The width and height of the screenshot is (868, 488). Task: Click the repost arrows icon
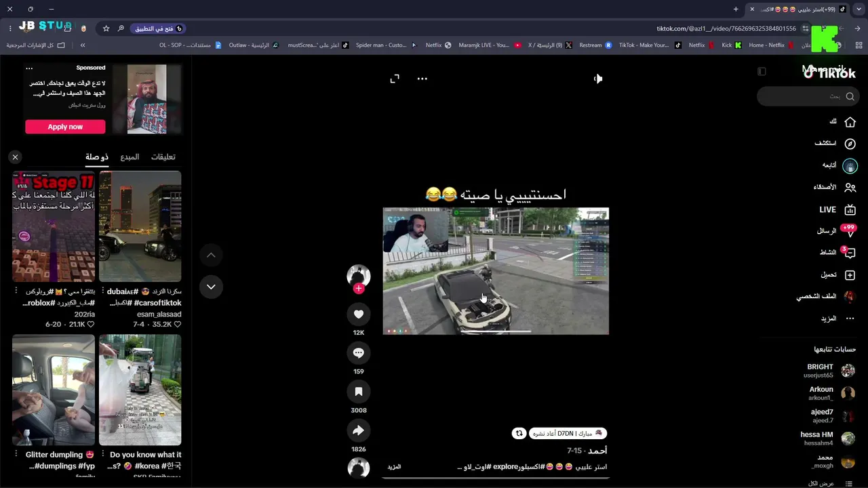(519, 433)
